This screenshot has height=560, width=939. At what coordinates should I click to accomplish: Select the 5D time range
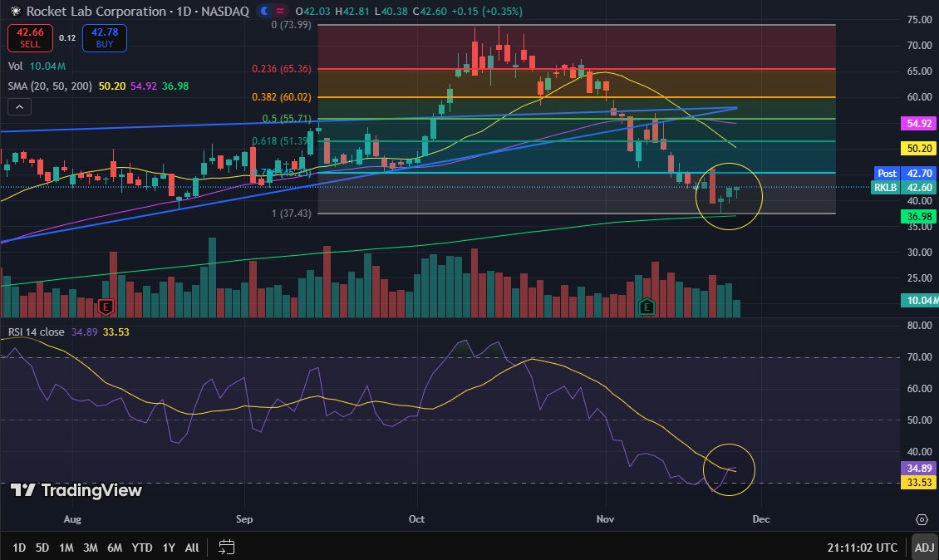pos(42,548)
